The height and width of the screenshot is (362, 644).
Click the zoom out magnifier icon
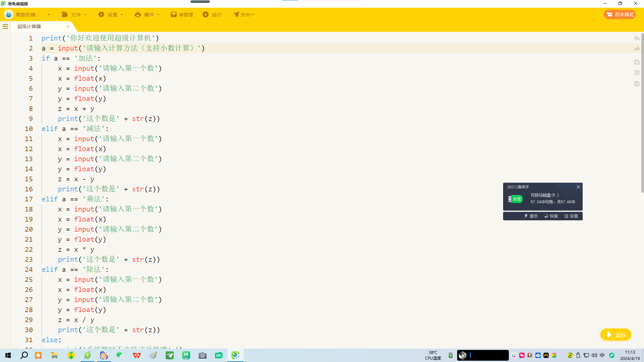[637, 84]
